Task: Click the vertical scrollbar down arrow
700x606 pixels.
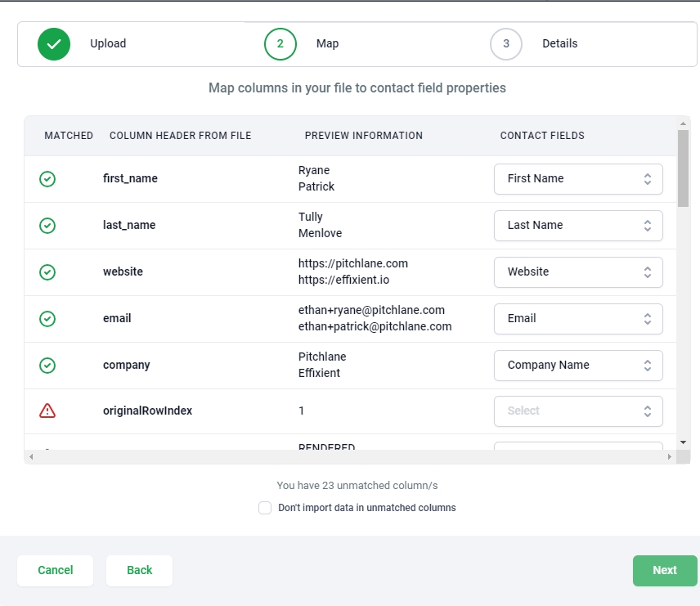Action: pos(683,442)
